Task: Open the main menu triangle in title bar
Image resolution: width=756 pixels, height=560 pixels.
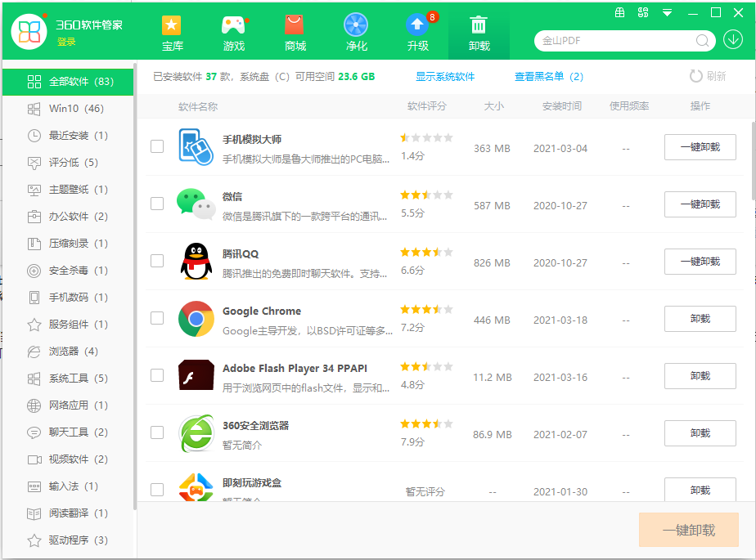Action: click(x=666, y=12)
